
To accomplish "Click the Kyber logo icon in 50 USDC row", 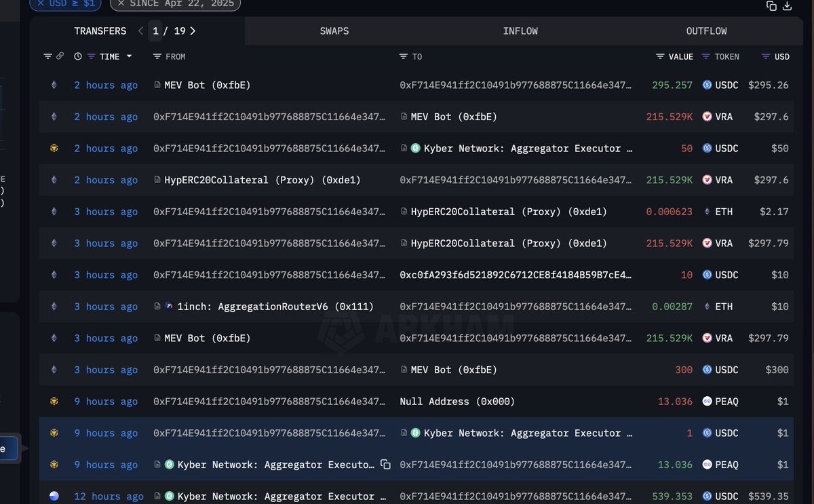I will pos(416,149).
